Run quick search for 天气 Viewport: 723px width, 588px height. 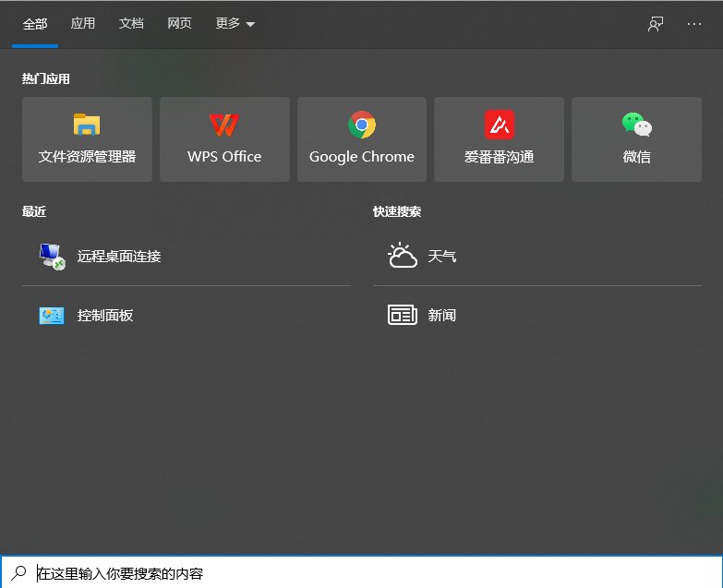(537, 257)
